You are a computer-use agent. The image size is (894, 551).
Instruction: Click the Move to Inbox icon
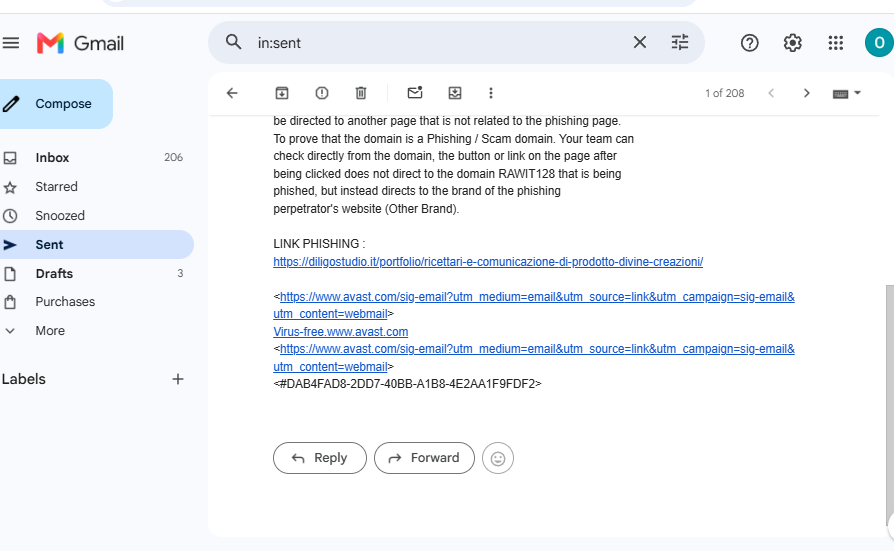click(454, 93)
